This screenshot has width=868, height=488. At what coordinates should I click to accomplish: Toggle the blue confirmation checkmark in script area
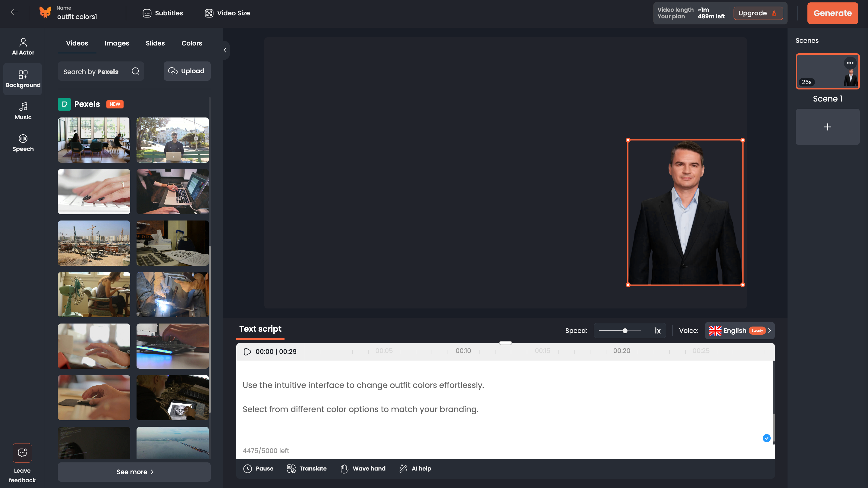tap(766, 438)
